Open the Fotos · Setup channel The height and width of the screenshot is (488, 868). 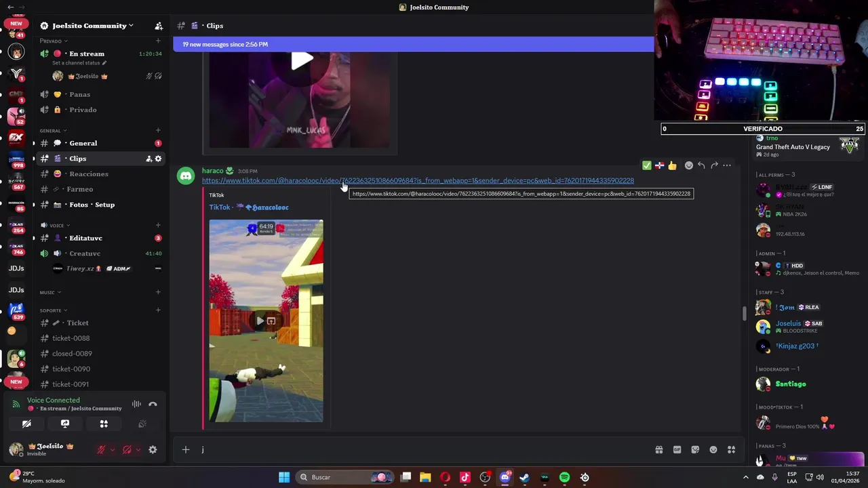point(100,205)
